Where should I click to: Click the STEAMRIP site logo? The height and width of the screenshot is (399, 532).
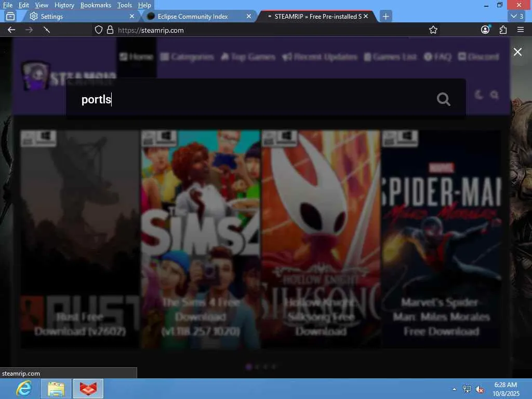coord(69,77)
